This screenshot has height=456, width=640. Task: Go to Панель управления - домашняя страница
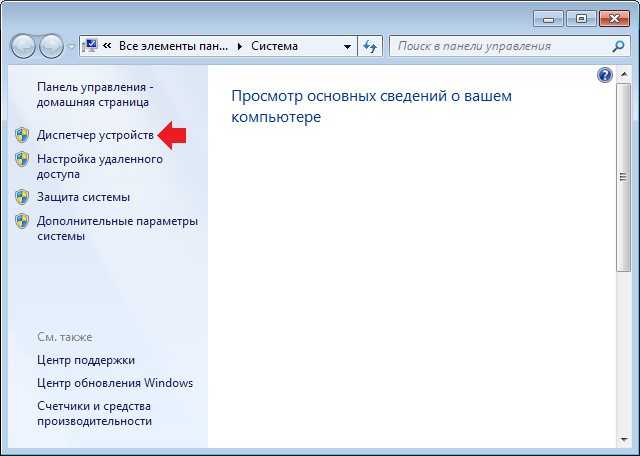tap(95, 95)
